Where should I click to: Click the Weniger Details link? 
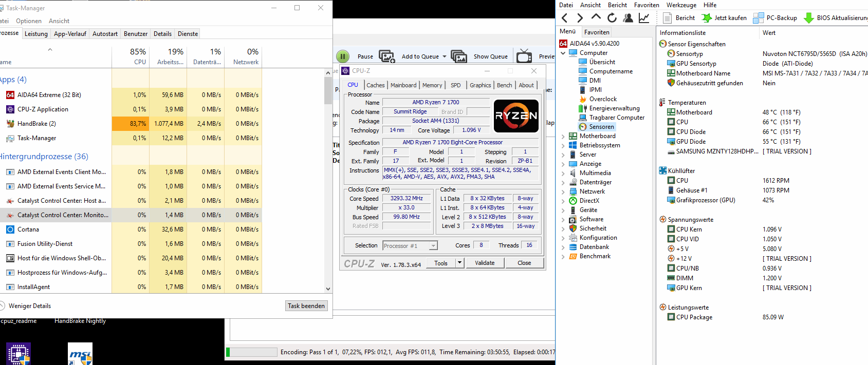pos(30,306)
